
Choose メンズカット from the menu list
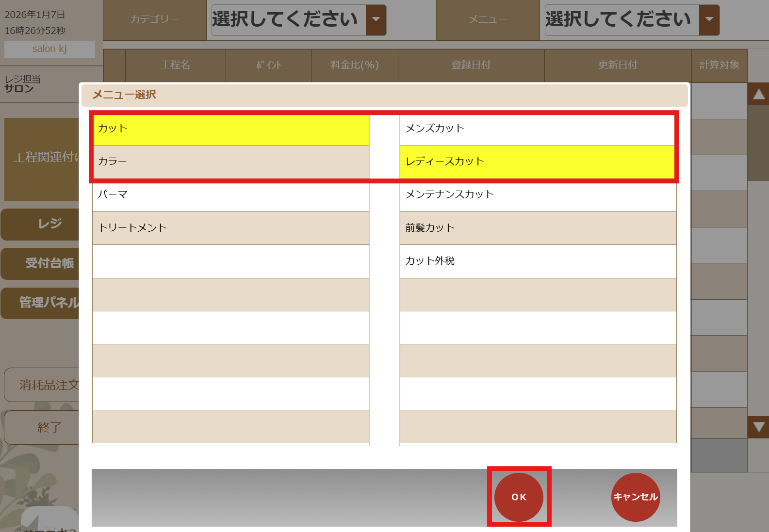coord(538,129)
